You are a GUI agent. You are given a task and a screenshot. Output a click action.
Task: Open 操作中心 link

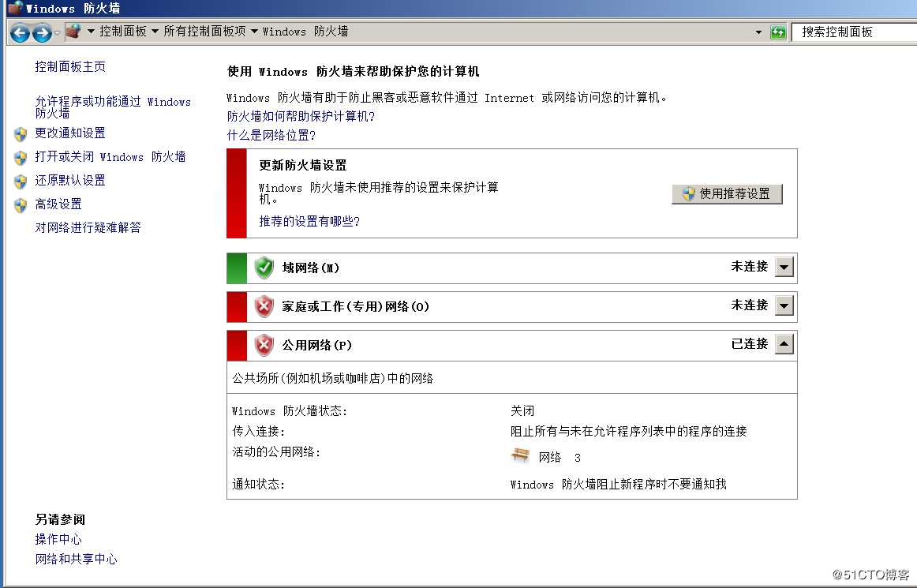click(58, 539)
